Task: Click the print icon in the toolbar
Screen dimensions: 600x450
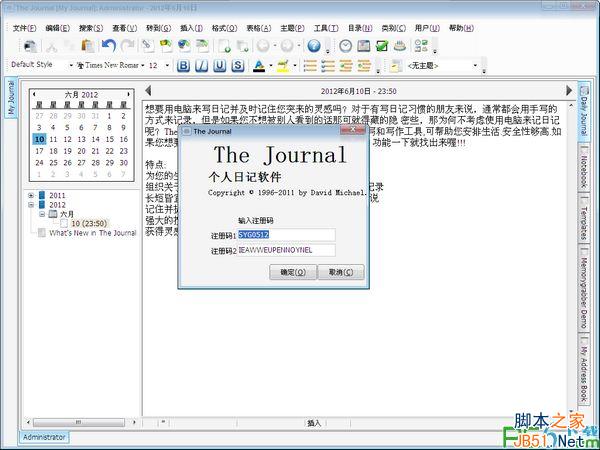Action: coord(30,46)
